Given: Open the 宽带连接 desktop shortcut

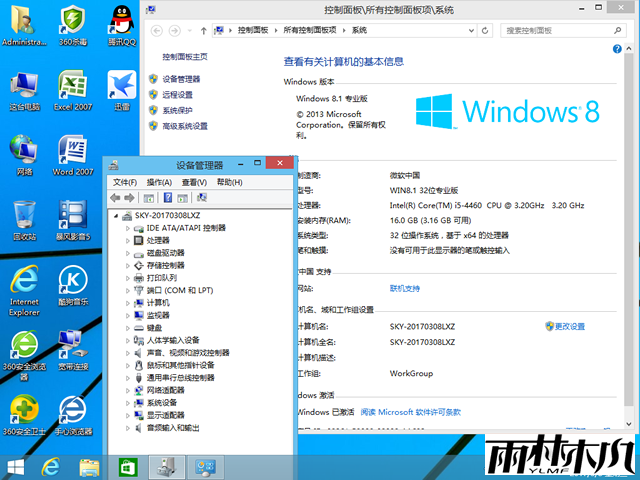Looking at the screenshot, I should pyautogui.click(x=73, y=350).
